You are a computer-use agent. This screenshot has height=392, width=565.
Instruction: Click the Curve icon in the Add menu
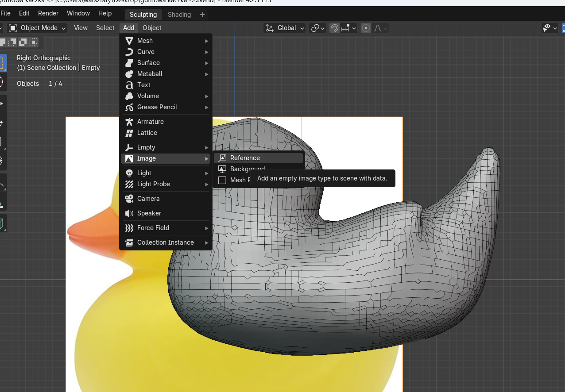tap(129, 52)
